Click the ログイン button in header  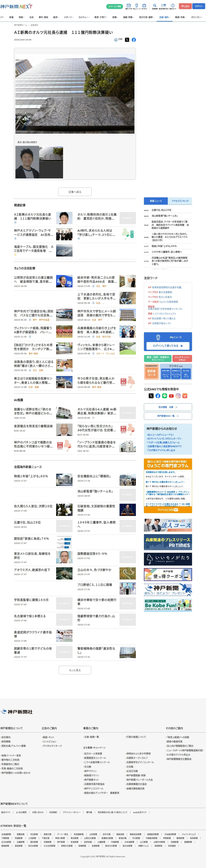pos(199,6)
